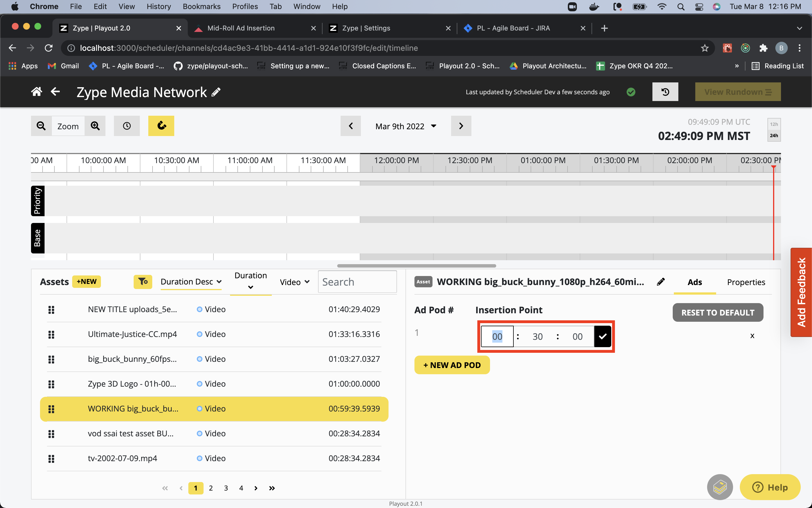This screenshot has width=812, height=508.
Task: Zoom in the timeline
Action: [x=95, y=126]
